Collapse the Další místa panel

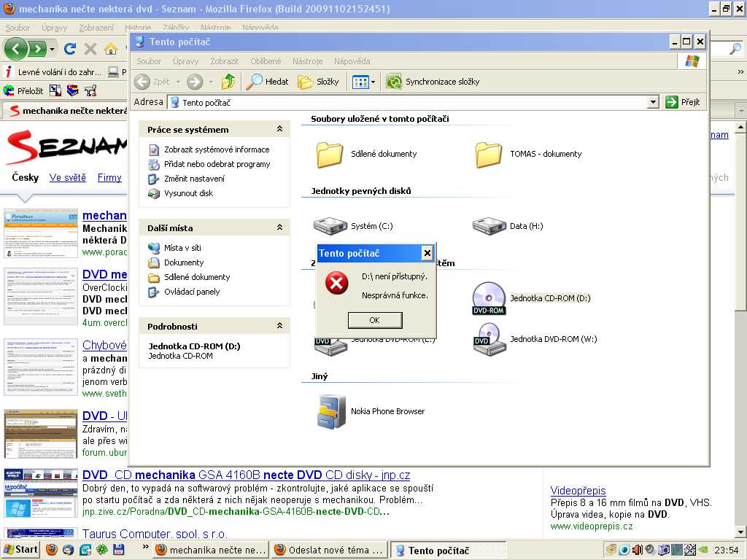pyautogui.click(x=279, y=227)
